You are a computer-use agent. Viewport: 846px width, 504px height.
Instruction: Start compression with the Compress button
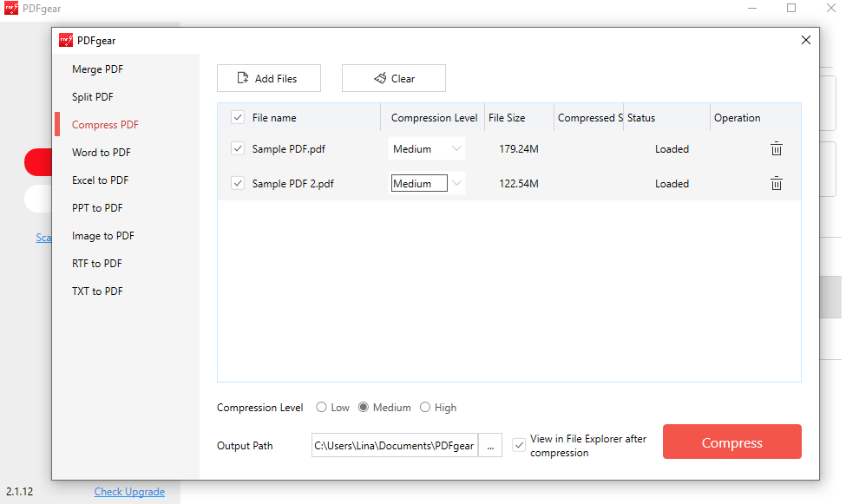point(731,442)
